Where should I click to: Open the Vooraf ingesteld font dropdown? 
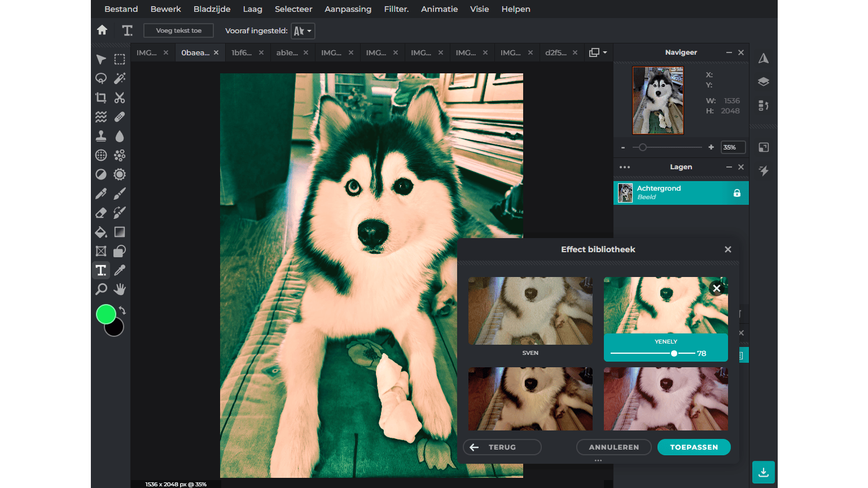tap(303, 31)
